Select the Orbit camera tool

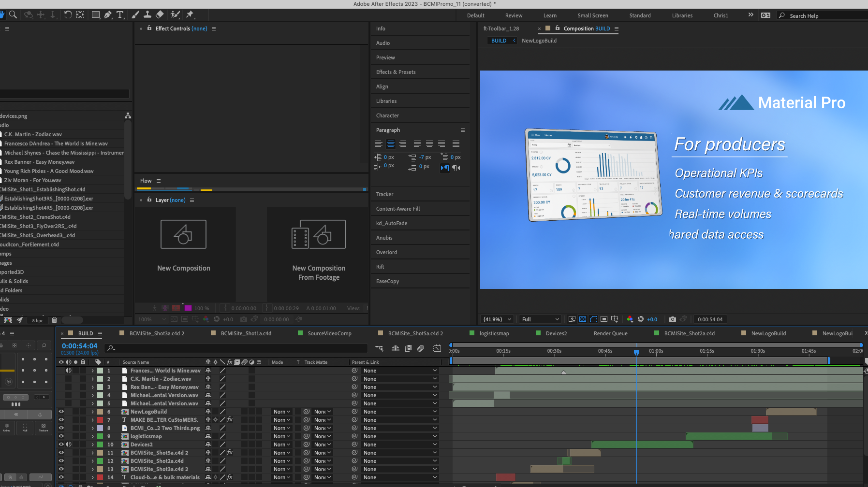point(29,15)
